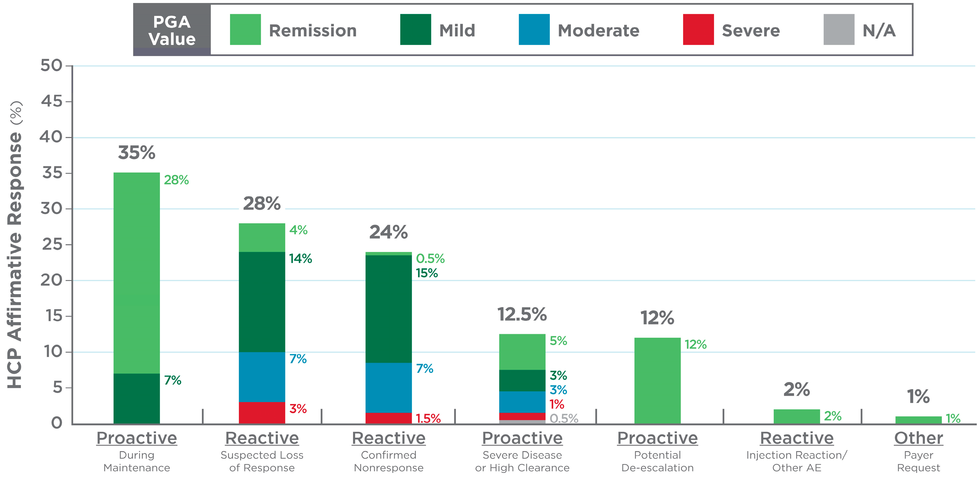Click the Mild legend color swatch
This screenshot has width=980, height=477.
(415, 30)
